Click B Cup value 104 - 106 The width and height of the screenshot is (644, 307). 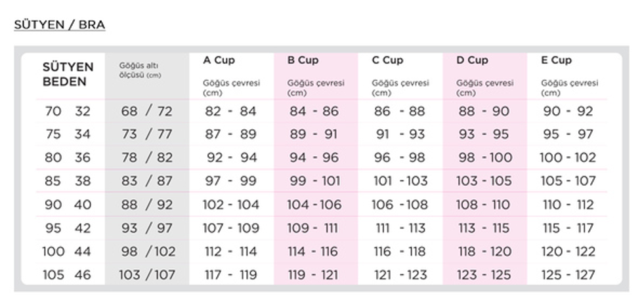click(314, 205)
